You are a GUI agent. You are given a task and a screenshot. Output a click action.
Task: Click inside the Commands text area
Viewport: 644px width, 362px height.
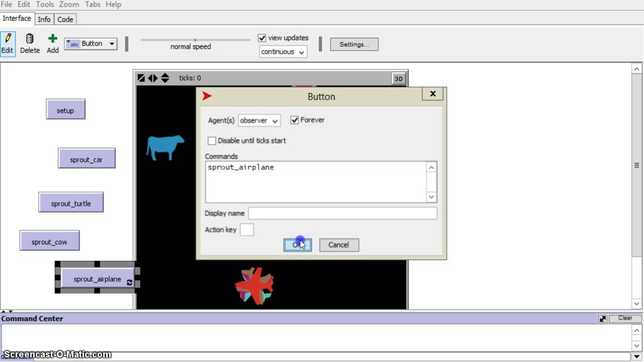pyautogui.click(x=316, y=182)
